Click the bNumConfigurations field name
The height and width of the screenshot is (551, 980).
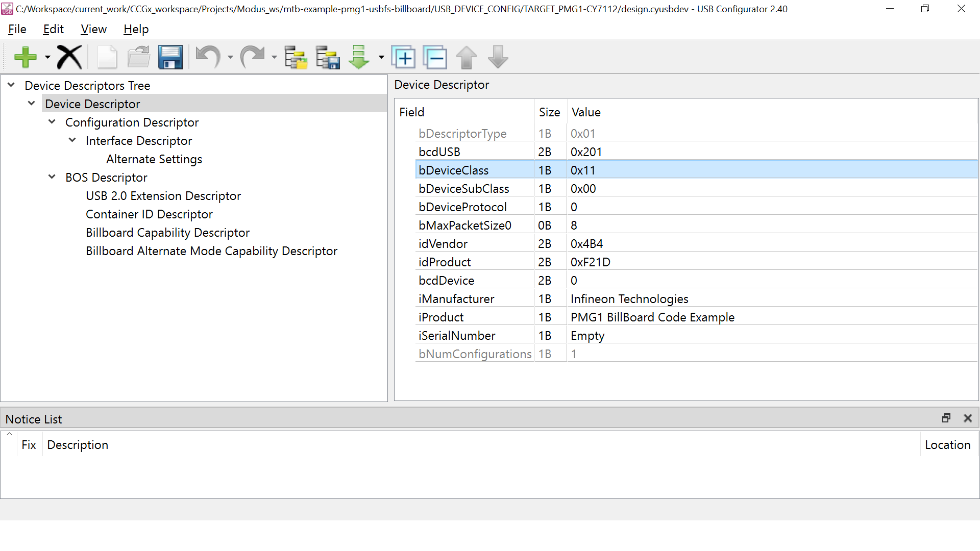coord(475,354)
